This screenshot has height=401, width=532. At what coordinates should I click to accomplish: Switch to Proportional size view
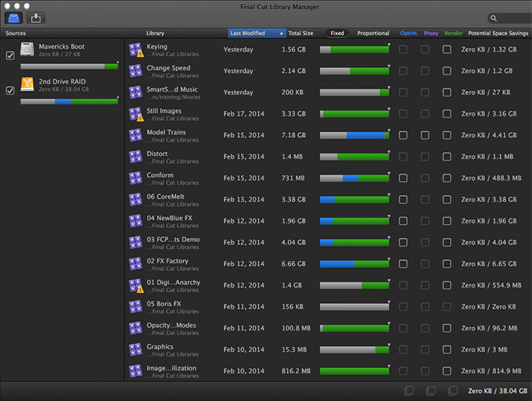(x=373, y=34)
